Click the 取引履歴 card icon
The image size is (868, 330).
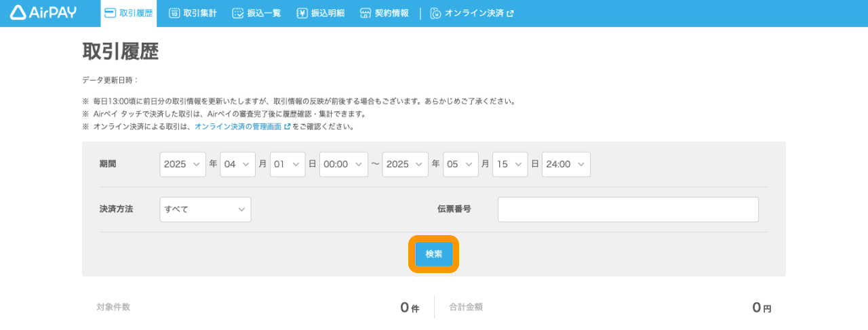click(x=110, y=13)
